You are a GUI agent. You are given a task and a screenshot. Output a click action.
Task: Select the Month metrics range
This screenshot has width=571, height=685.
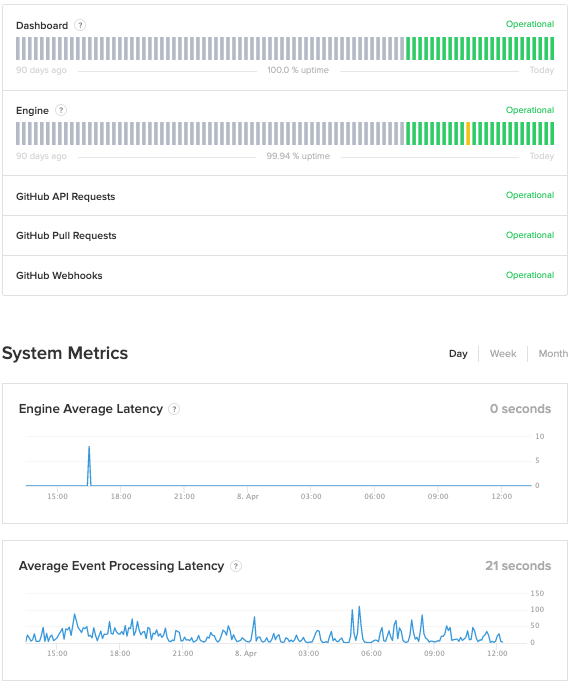(x=553, y=353)
